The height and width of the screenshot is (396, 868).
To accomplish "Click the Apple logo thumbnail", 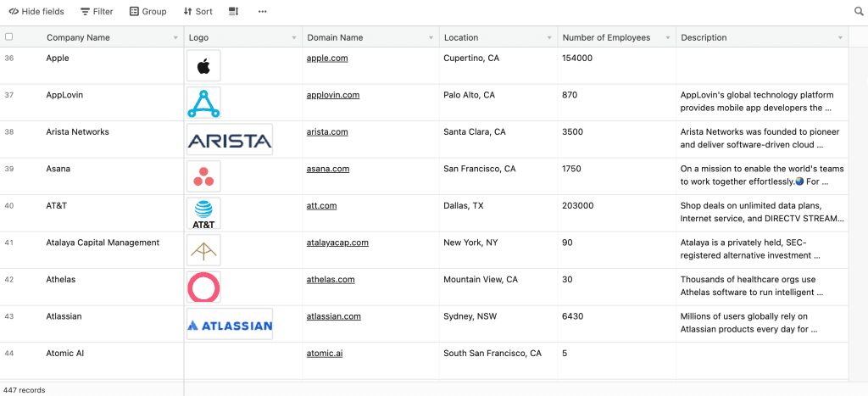I will [x=203, y=66].
